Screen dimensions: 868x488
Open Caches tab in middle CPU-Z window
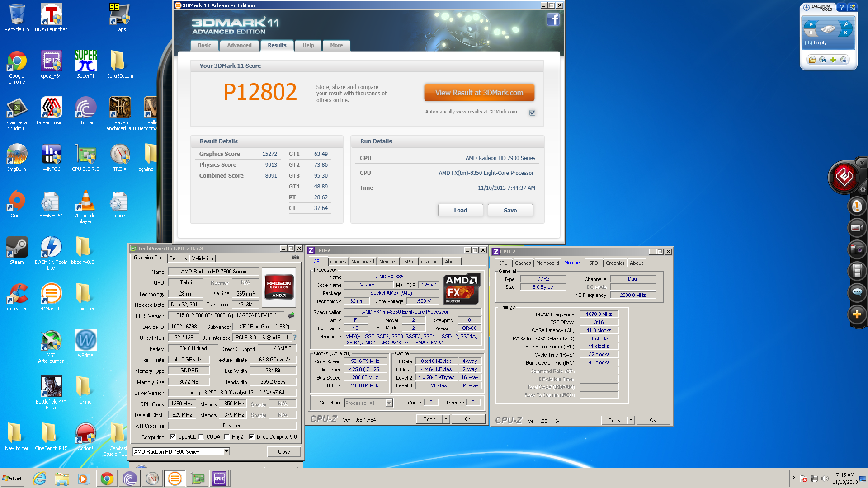point(338,262)
